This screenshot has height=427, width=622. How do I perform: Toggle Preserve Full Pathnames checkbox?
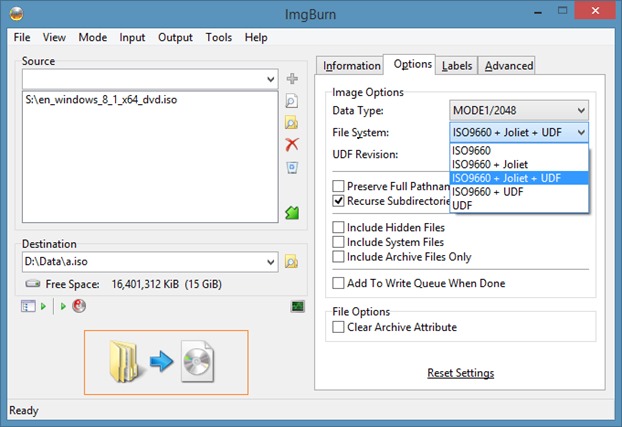pyautogui.click(x=338, y=186)
